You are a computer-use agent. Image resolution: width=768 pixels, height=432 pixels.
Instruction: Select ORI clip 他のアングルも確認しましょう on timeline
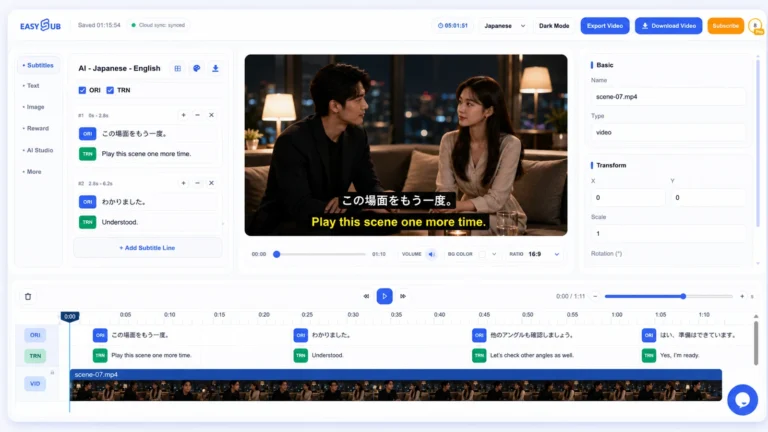(x=523, y=336)
